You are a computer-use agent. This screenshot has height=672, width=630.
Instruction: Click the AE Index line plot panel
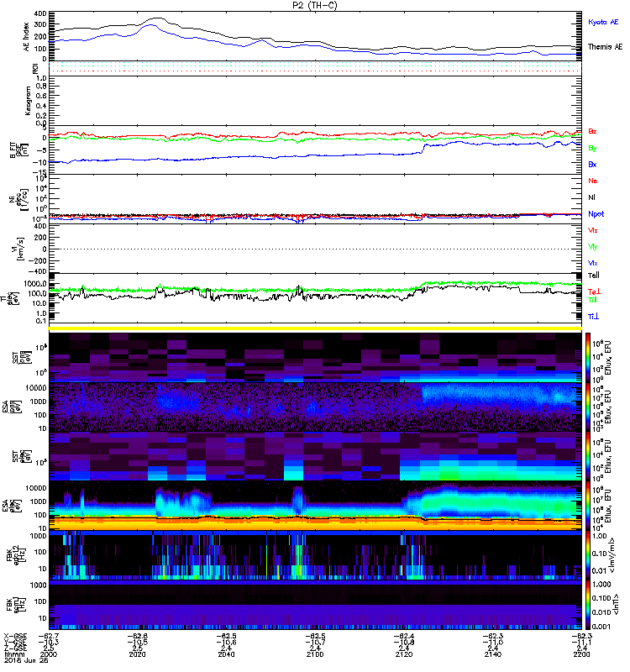316,36
